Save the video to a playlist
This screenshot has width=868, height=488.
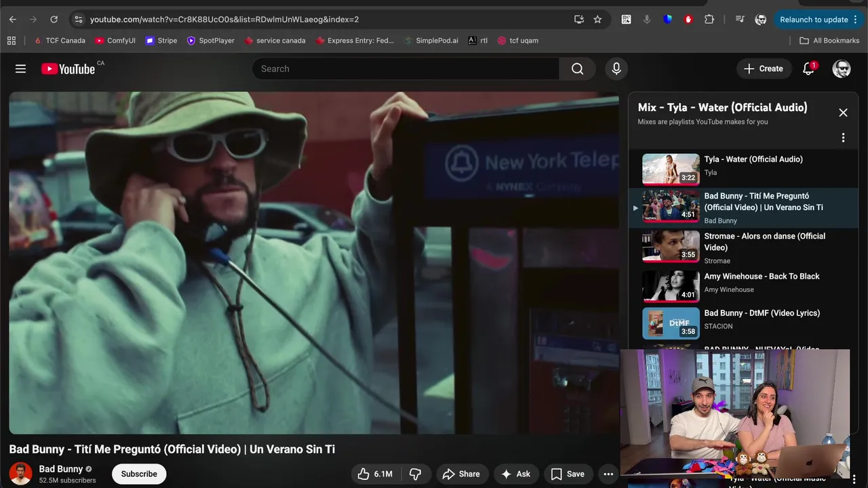point(568,474)
